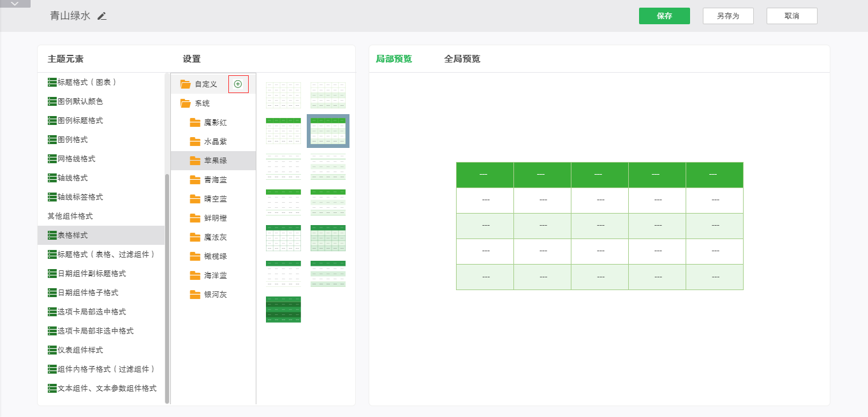The width and height of the screenshot is (868, 417).
Task: Click icon next to 仪表组件样式
Action: click(52, 350)
